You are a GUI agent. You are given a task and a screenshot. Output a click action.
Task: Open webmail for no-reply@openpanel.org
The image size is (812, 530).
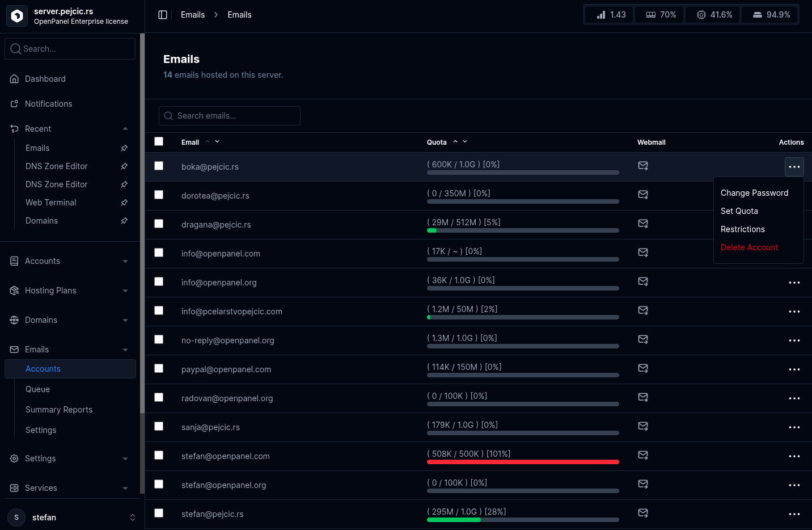click(x=643, y=339)
